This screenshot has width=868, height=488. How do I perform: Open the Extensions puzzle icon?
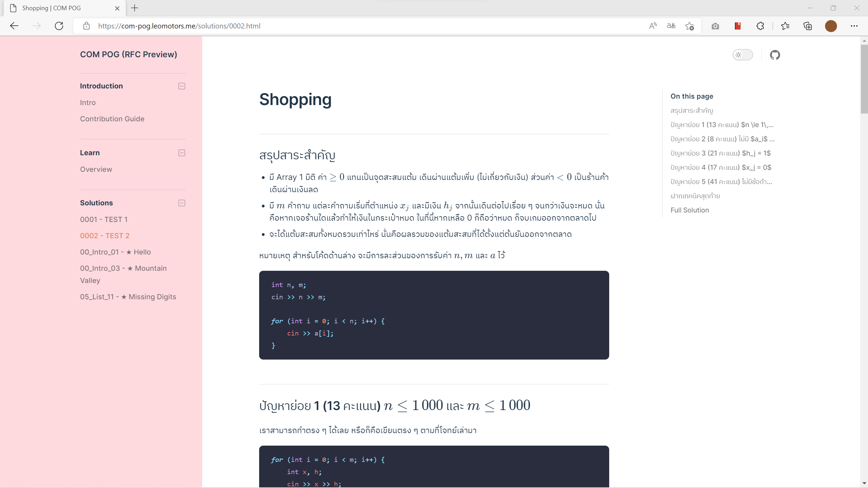coord(760,26)
